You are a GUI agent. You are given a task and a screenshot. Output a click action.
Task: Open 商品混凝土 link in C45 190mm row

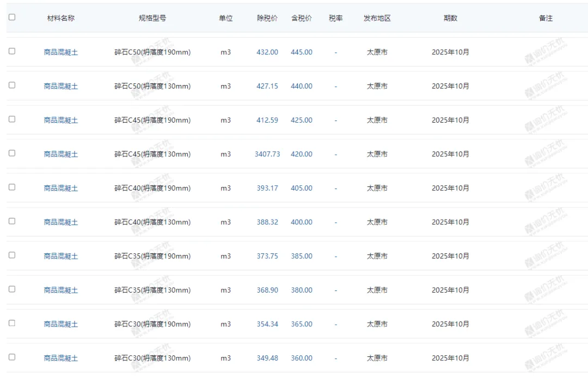point(61,120)
